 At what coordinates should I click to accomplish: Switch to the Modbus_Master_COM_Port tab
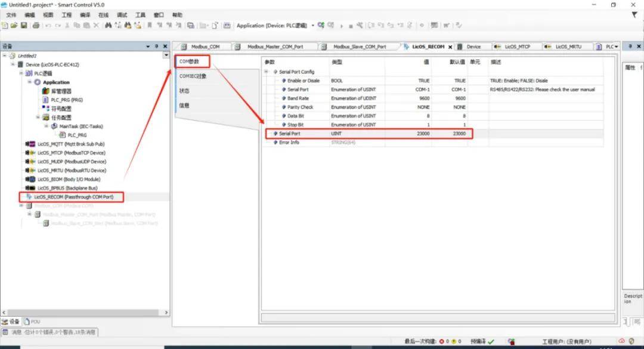(274, 47)
